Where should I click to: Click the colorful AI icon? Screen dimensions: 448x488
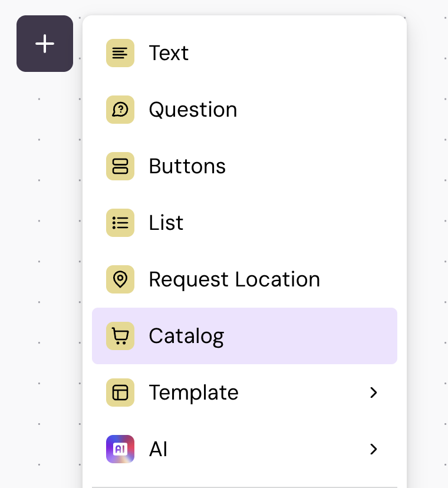120,449
